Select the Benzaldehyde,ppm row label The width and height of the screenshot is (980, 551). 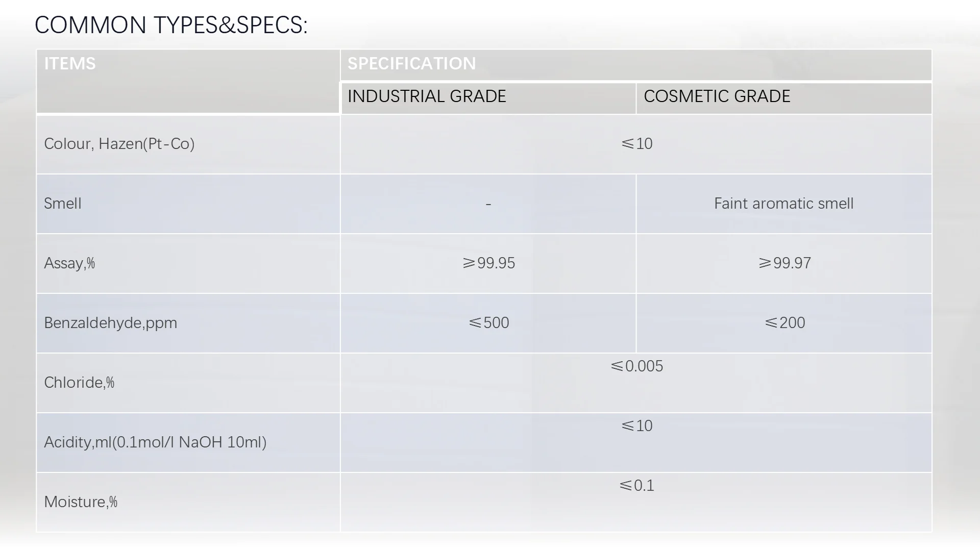[x=110, y=323]
